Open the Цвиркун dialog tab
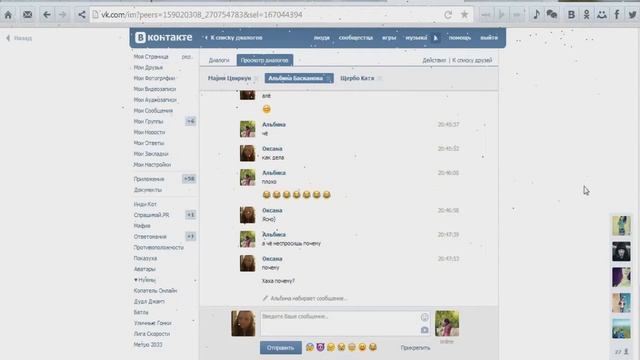 pos(229,78)
